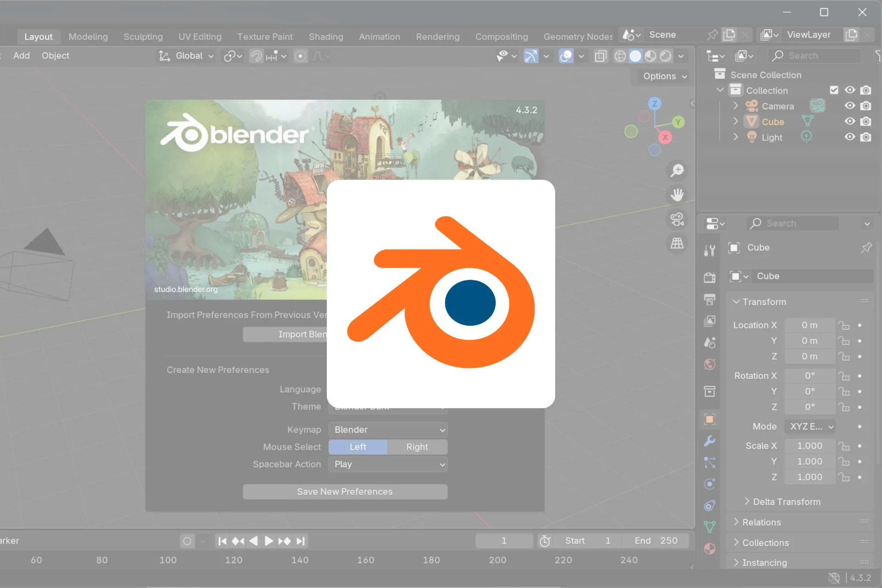Switch to the Shading workspace tab
882x588 pixels.
pyautogui.click(x=326, y=37)
